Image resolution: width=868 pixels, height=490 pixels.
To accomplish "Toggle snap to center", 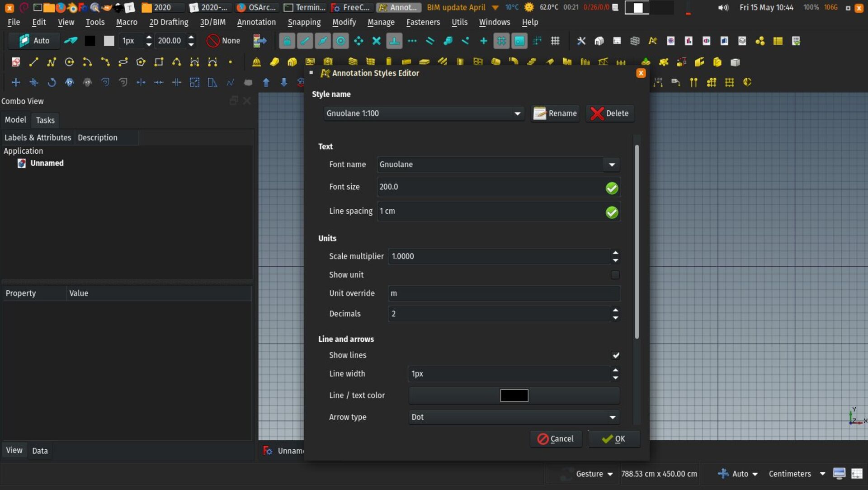I will coord(341,41).
